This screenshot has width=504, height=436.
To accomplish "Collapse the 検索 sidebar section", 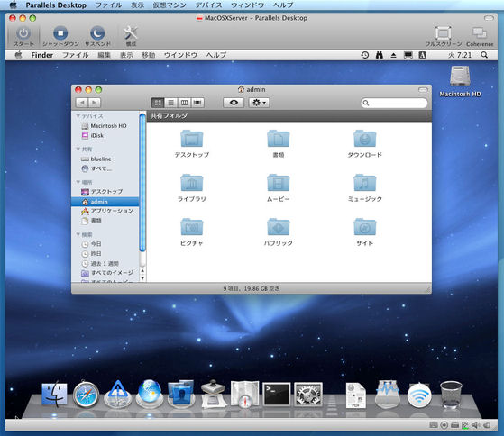I will [78, 234].
